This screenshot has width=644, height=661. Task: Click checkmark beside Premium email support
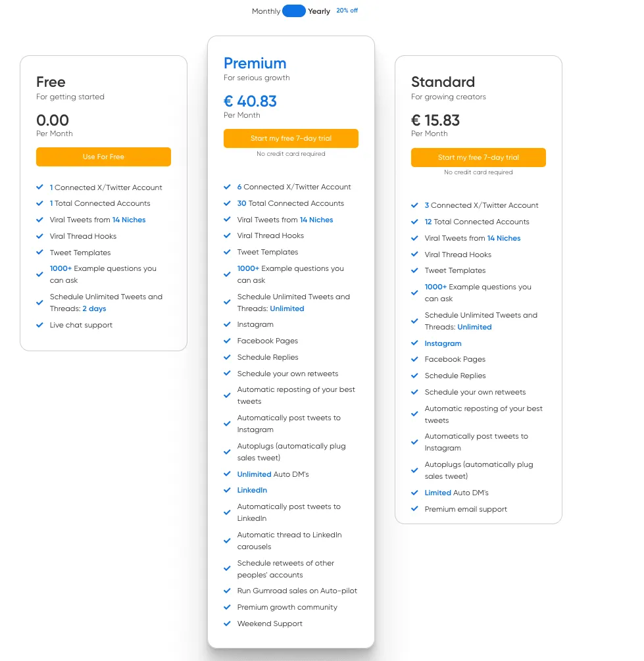click(415, 509)
